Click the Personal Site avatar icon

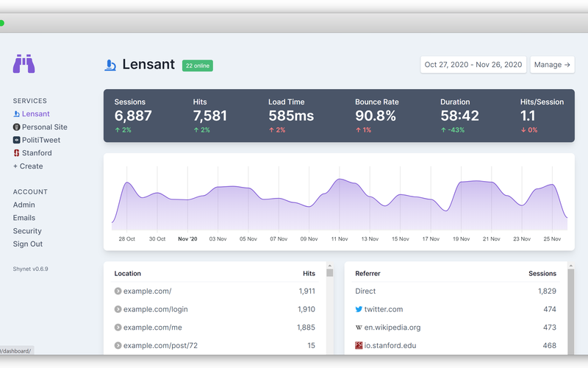pos(16,127)
